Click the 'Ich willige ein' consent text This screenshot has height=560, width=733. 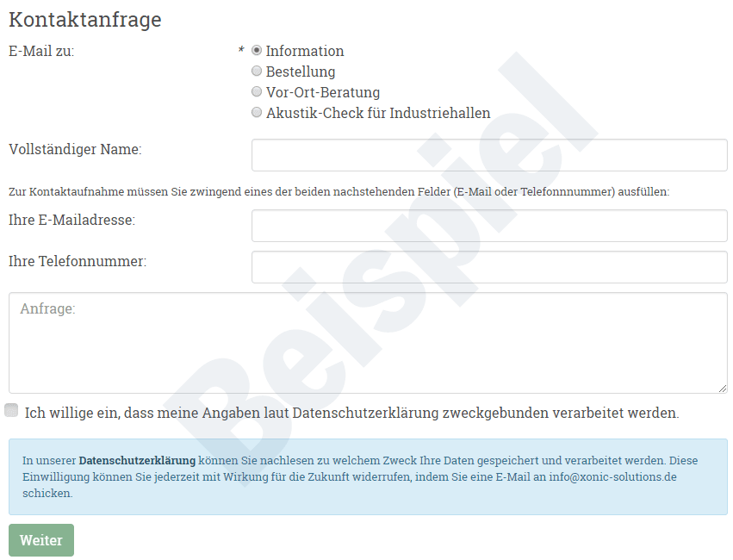pos(351,413)
